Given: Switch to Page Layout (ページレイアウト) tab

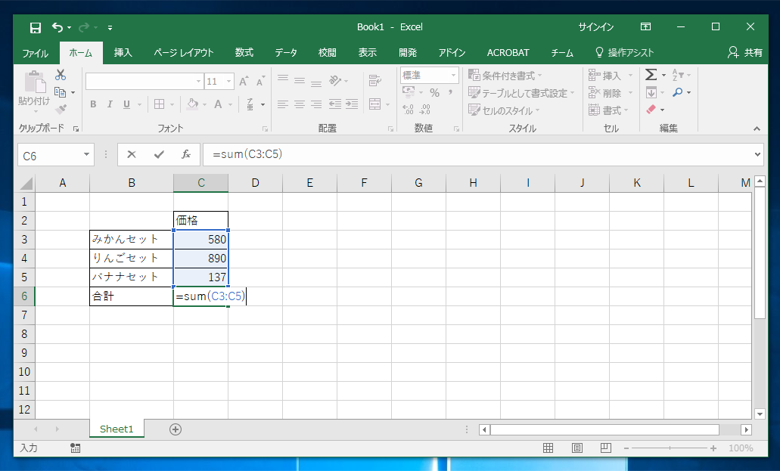Looking at the screenshot, I should pos(184,53).
